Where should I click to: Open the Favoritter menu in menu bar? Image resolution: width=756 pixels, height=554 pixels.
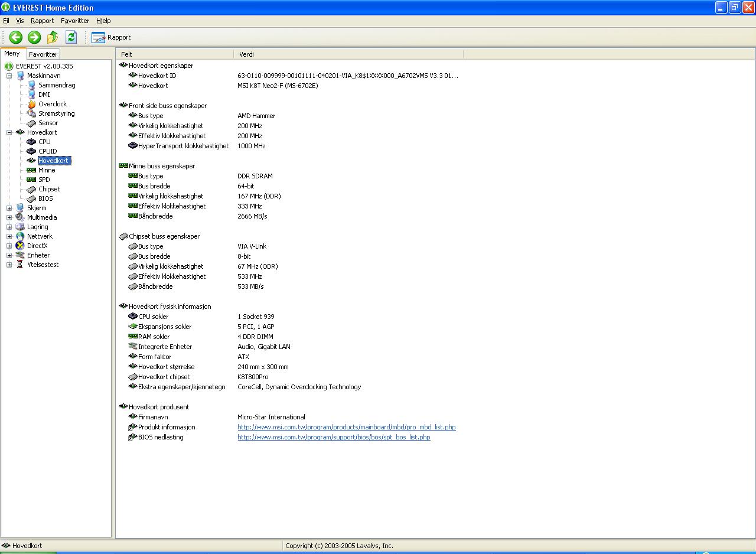pos(75,21)
